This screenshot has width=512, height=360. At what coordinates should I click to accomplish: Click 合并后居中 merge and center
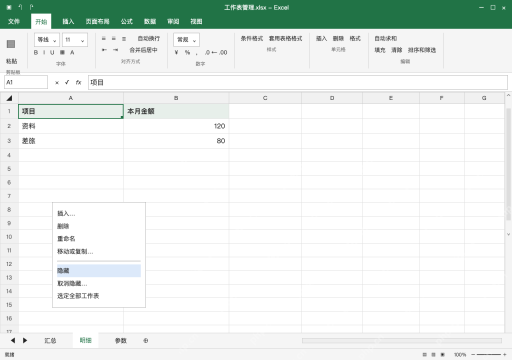[143, 50]
